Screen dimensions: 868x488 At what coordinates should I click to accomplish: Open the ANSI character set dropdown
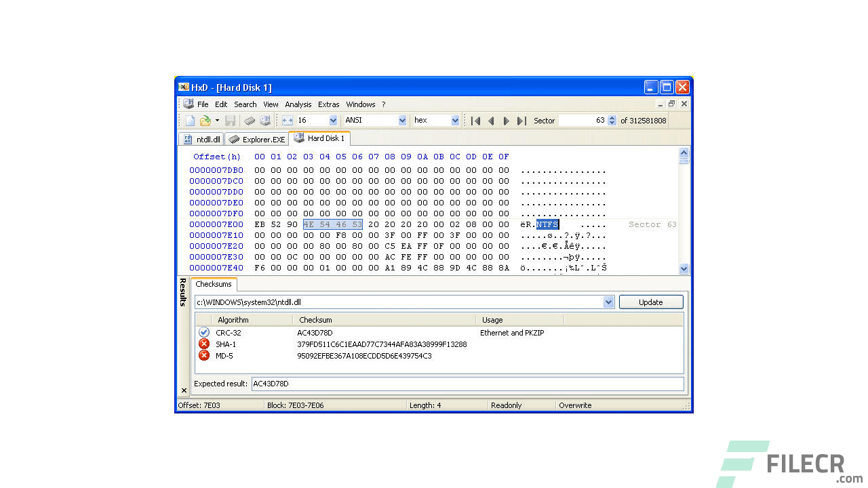402,120
